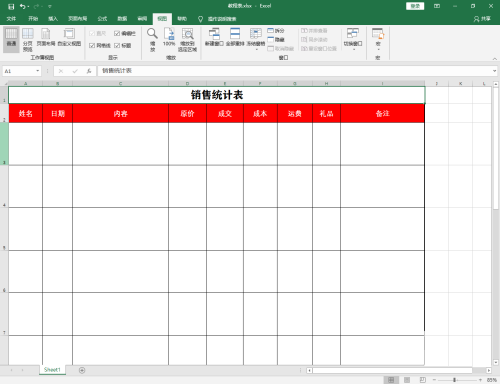Image resolution: width=500 pixels, height=384 pixels.
Task: Collapse the ribbon with the chevron
Action: pyautogui.click(x=495, y=59)
